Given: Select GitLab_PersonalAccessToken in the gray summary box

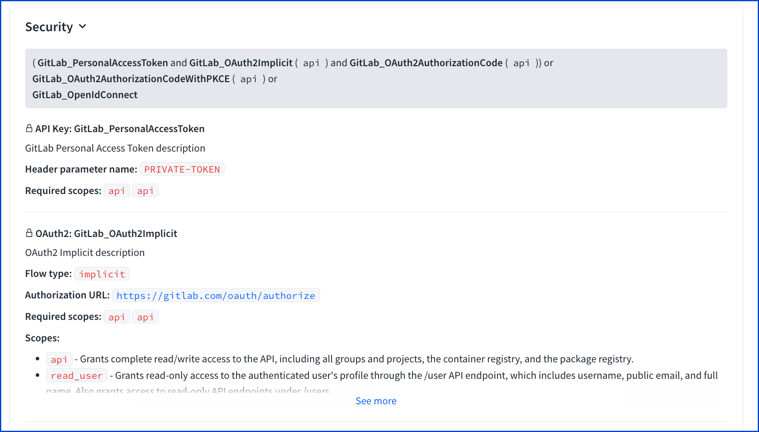Looking at the screenshot, I should 103,63.
